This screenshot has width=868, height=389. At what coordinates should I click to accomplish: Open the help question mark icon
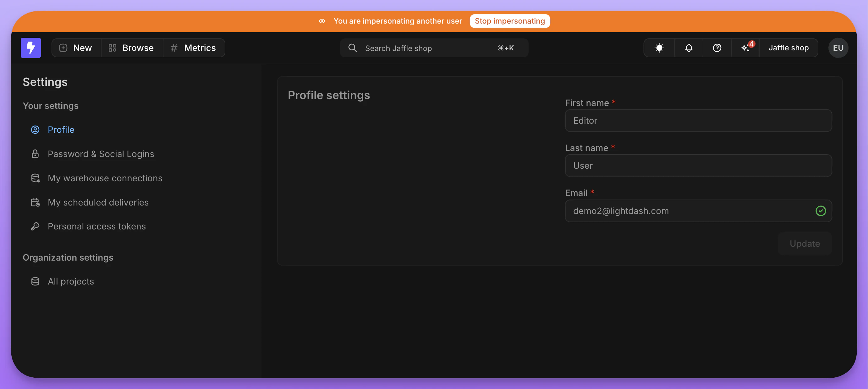tap(717, 48)
